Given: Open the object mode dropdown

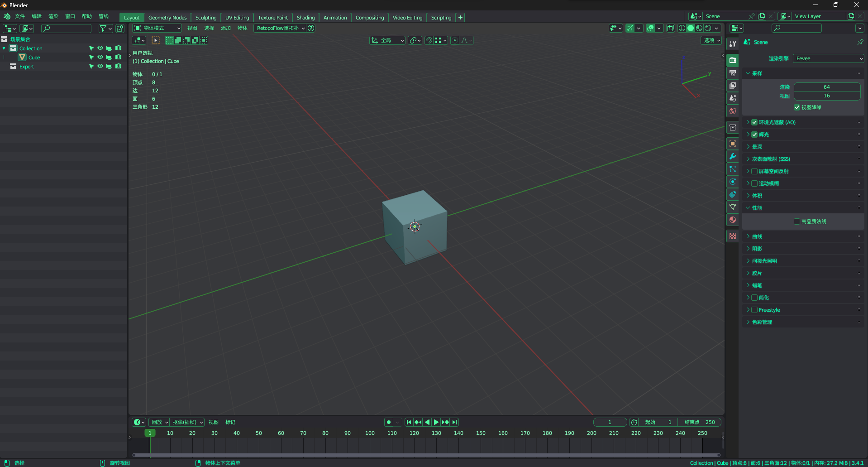Looking at the screenshot, I should click(157, 28).
